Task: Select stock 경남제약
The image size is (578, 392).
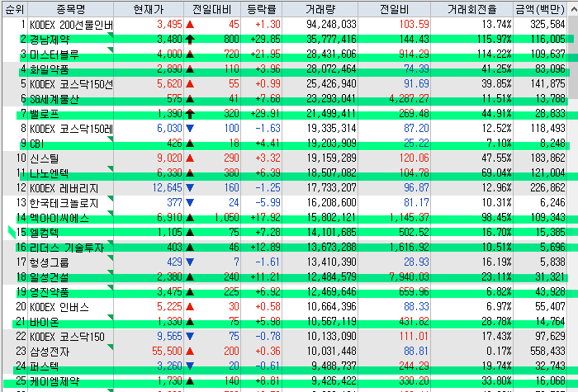Action: click(x=50, y=40)
